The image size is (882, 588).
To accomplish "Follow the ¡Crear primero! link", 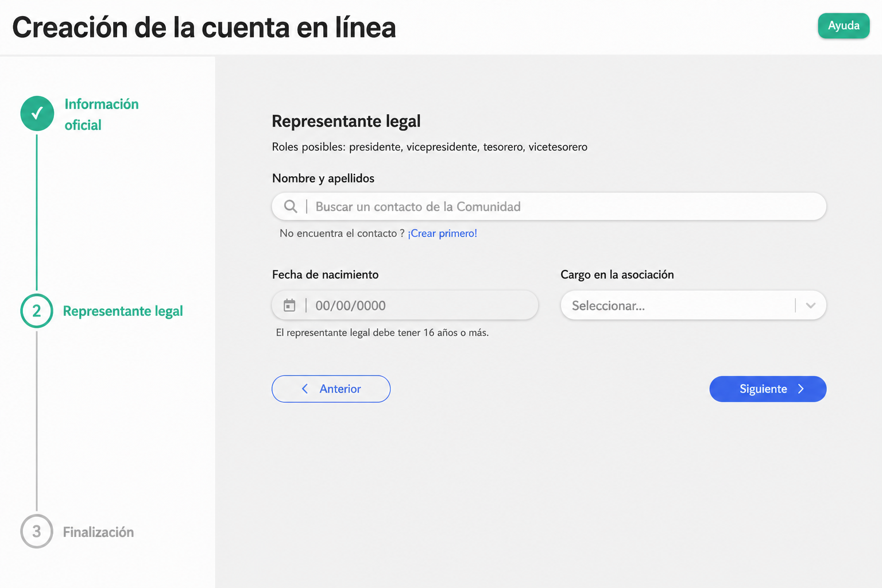I will click(442, 233).
